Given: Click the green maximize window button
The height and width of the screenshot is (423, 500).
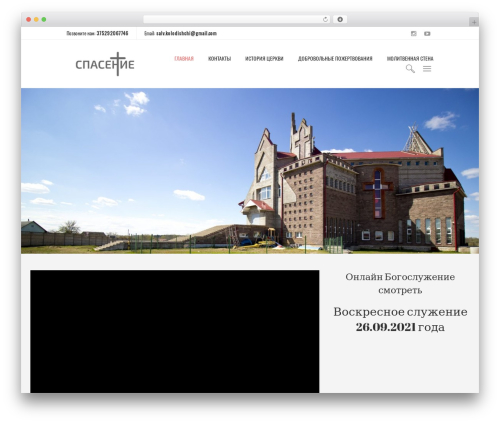Looking at the screenshot, I should click(44, 19).
